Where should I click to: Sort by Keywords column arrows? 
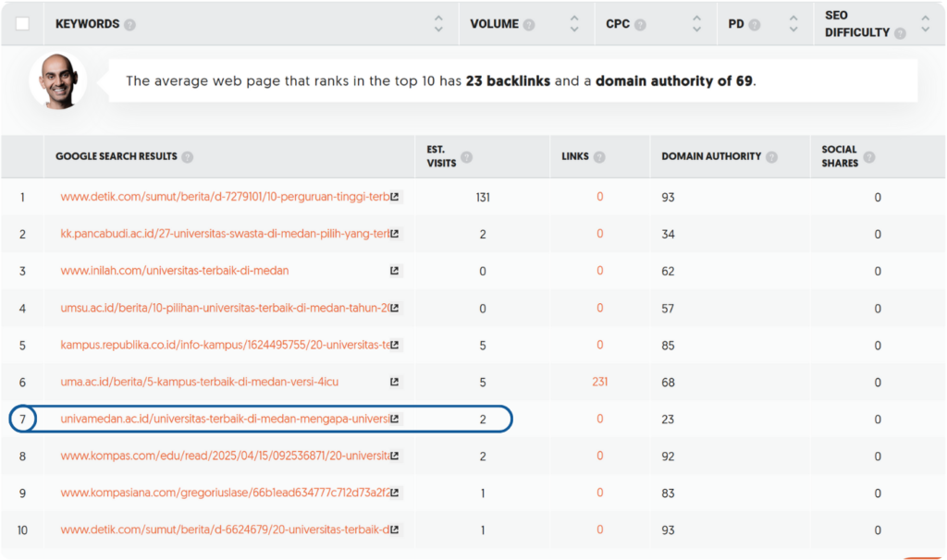(x=438, y=24)
